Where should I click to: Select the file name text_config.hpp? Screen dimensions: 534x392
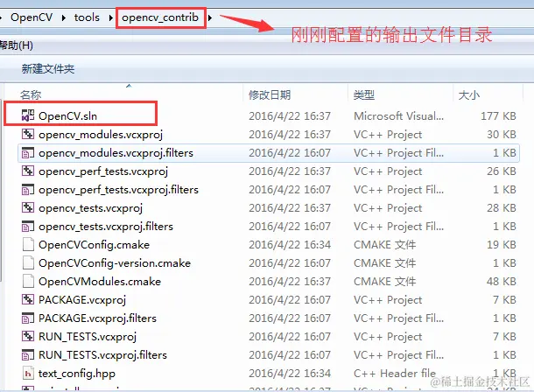[77, 374]
